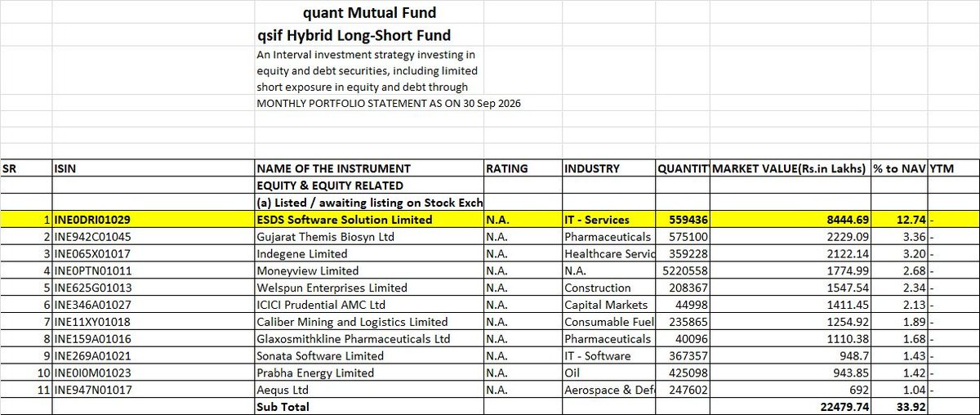Click market value cell '1774.99'

791,270
